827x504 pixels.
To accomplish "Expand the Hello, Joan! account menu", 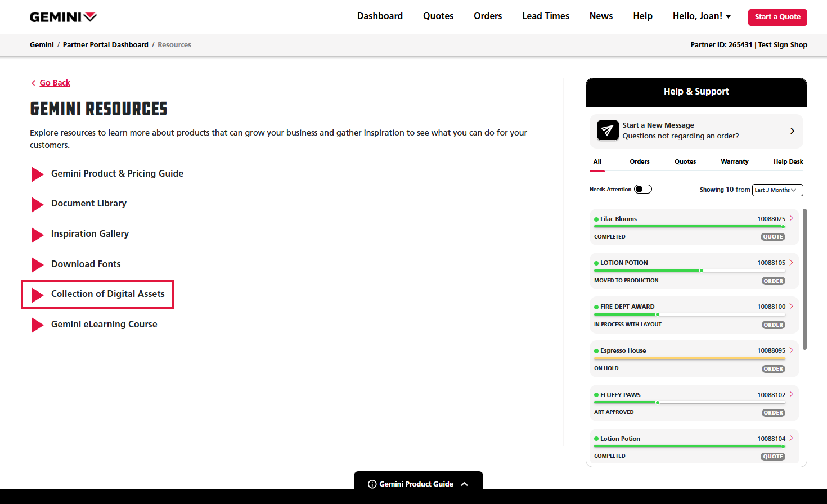I will coord(702,16).
